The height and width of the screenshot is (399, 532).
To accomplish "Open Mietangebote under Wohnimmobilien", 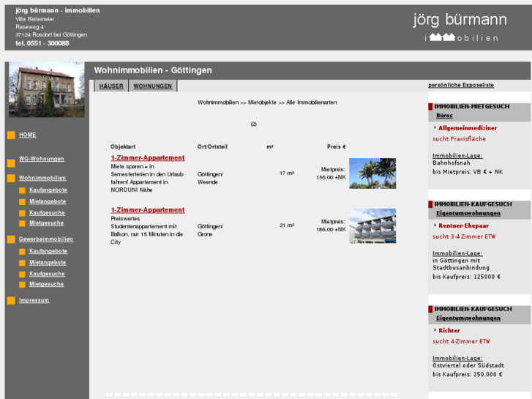I will (48, 201).
